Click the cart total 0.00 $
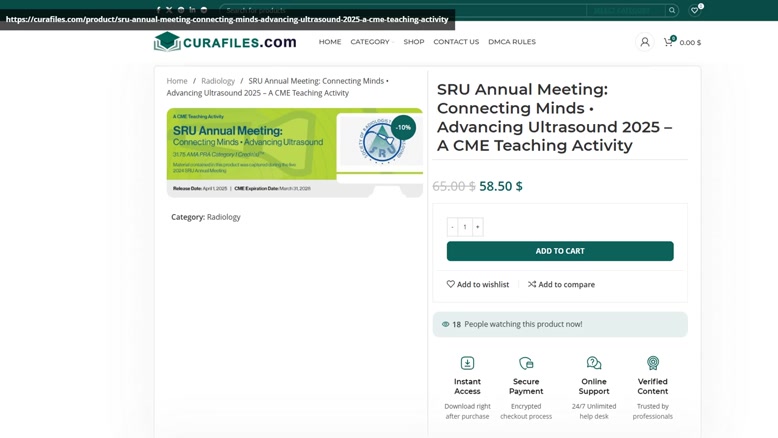Image resolution: width=778 pixels, height=438 pixels. [x=690, y=43]
